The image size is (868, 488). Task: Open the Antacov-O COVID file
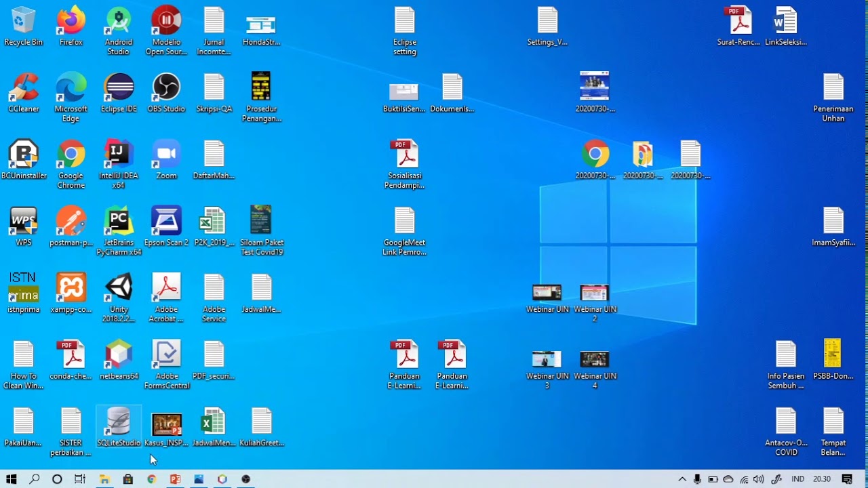786,432
